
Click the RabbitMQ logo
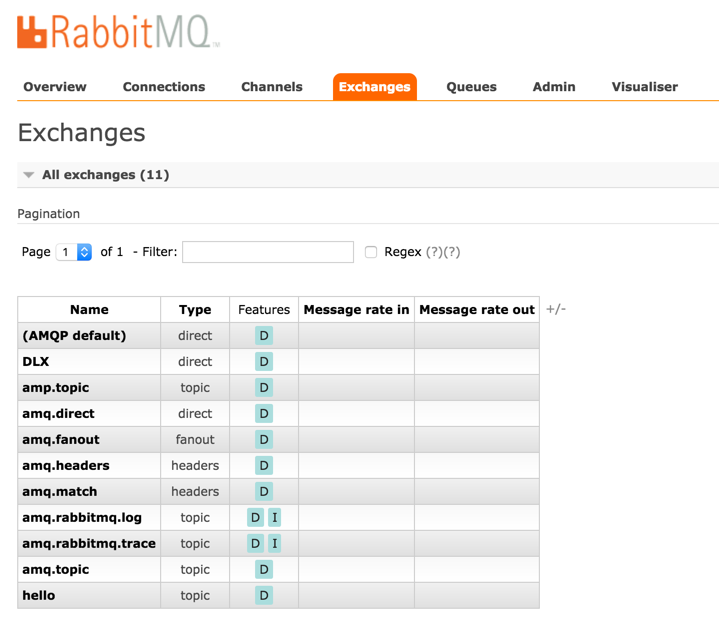pyautogui.click(x=118, y=32)
